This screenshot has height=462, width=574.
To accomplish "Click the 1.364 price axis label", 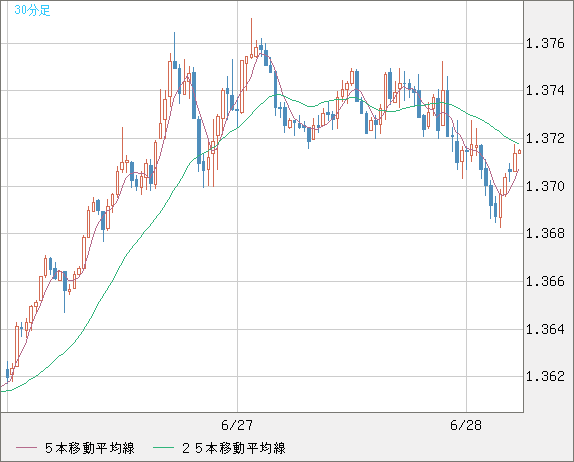I will click(x=545, y=329).
